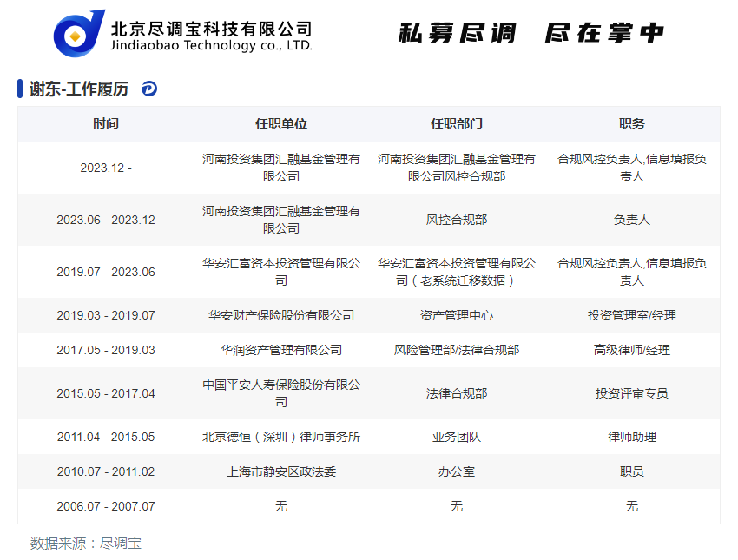Viewport: 738px width, 560px height.
Task: Click the 合规风控负责人 position in the 2023.12 row
Action: click(x=631, y=168)
